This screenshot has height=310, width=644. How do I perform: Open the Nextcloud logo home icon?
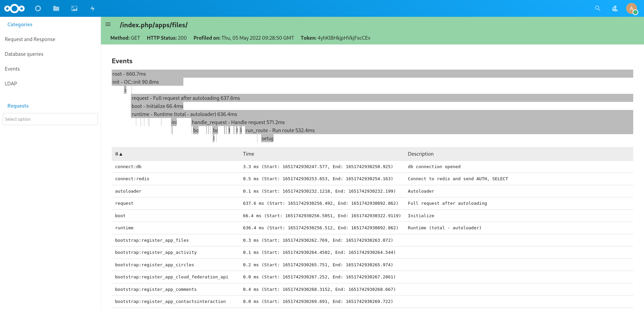[x=14, y=8]
